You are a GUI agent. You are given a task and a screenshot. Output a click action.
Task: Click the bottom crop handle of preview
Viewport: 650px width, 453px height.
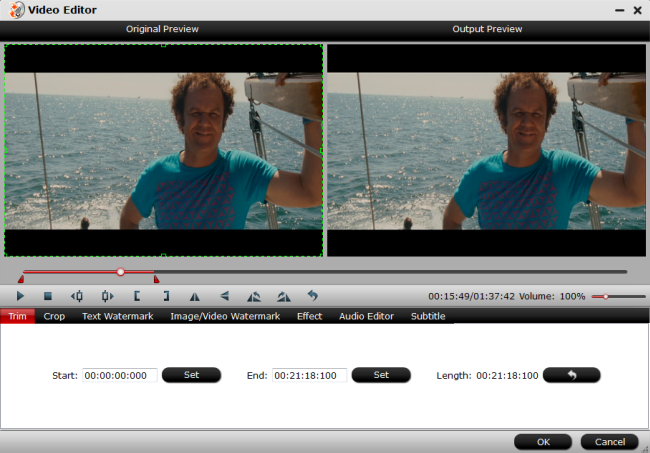click(x=163, y=255)
